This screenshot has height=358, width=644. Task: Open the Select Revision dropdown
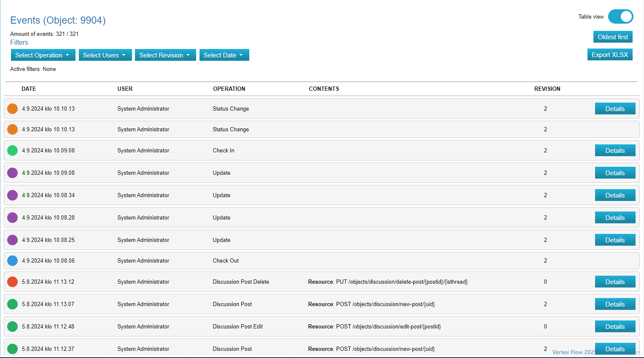tap(165, 55)
